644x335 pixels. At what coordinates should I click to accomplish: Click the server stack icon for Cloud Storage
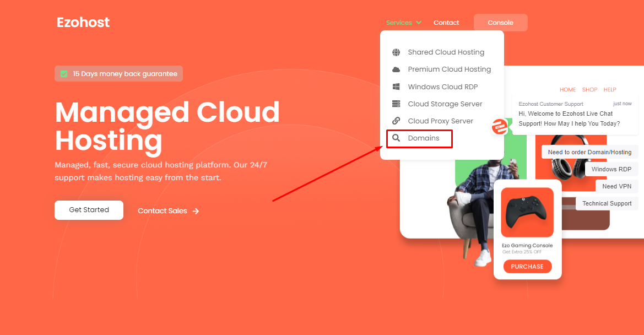396,104
